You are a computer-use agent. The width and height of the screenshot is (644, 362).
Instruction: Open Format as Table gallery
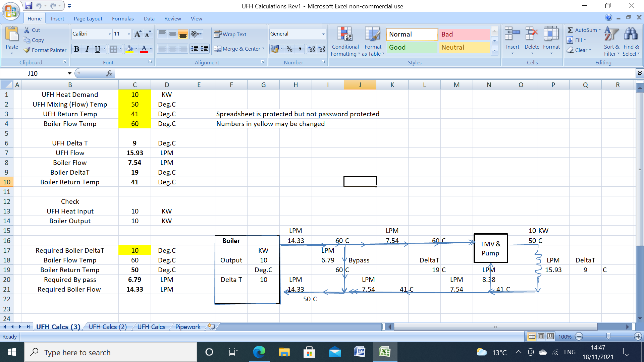click(x=373, y=42)
